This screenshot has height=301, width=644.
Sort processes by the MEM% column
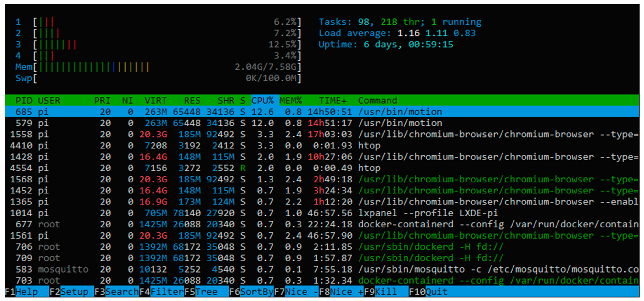pos(291,100)
